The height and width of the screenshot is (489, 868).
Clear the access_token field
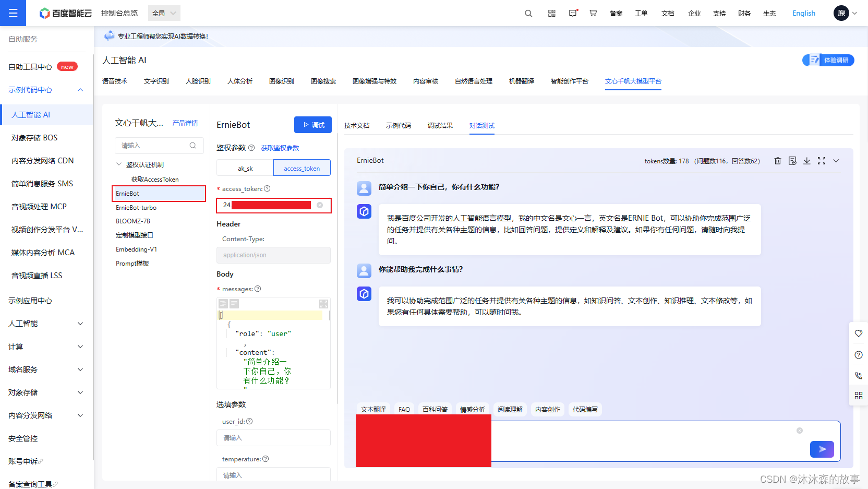tap(320, 205)
